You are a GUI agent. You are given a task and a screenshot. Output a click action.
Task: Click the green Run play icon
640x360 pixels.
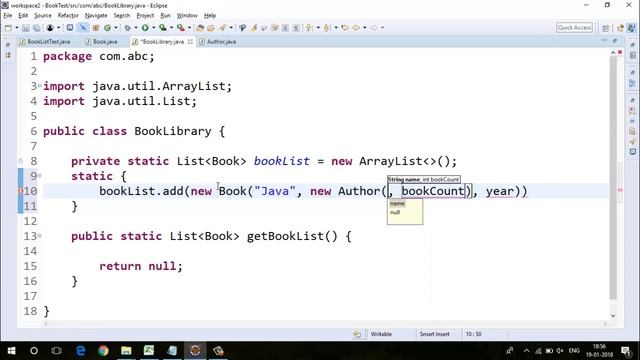145,28
